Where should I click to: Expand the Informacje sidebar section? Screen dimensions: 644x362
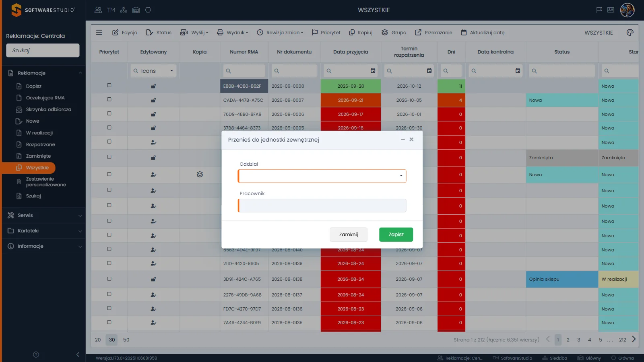pyautogui.click(x=44, y=246)
